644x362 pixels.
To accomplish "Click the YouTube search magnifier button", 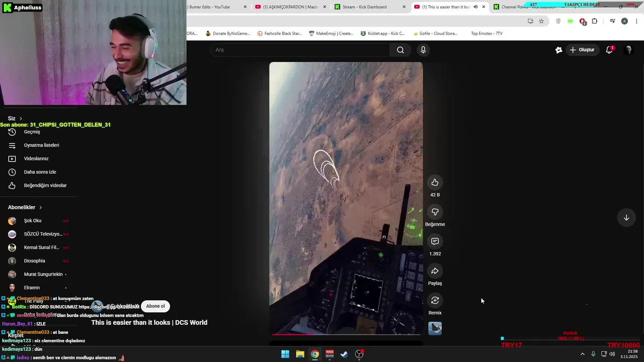I will click(400, 50).
